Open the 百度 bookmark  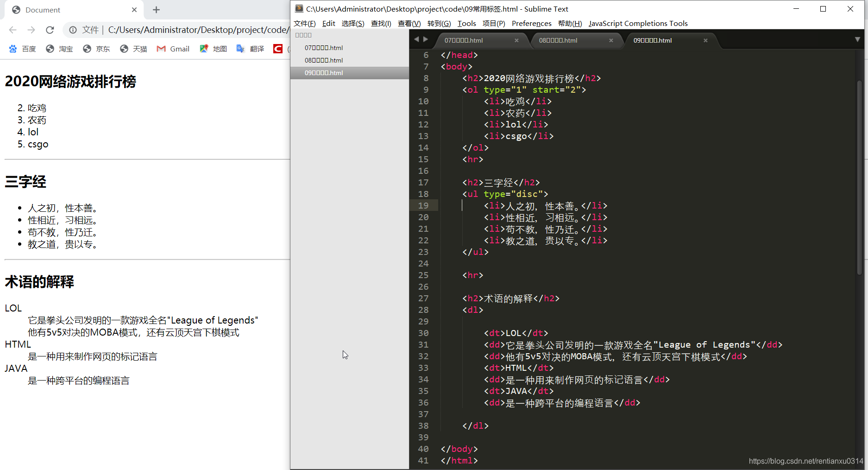coord(22,49)
